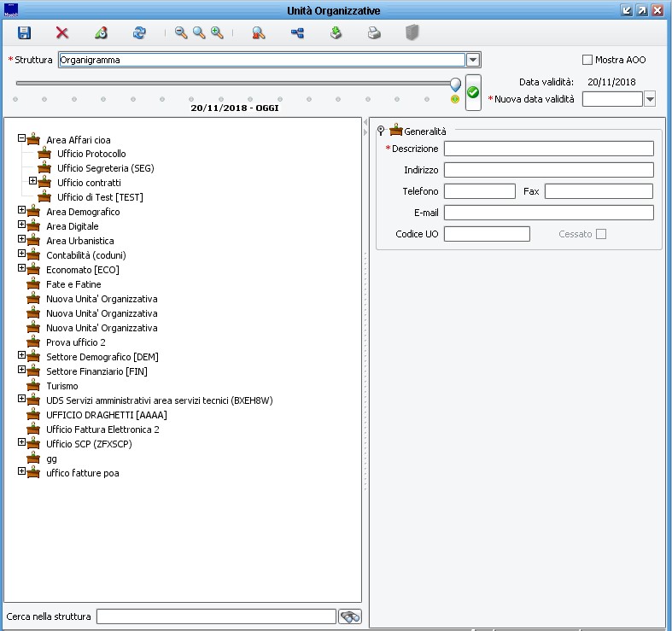Click the date validity slider handle
Image resolution: width=672 pixels, height=631 pixels.
455,84
